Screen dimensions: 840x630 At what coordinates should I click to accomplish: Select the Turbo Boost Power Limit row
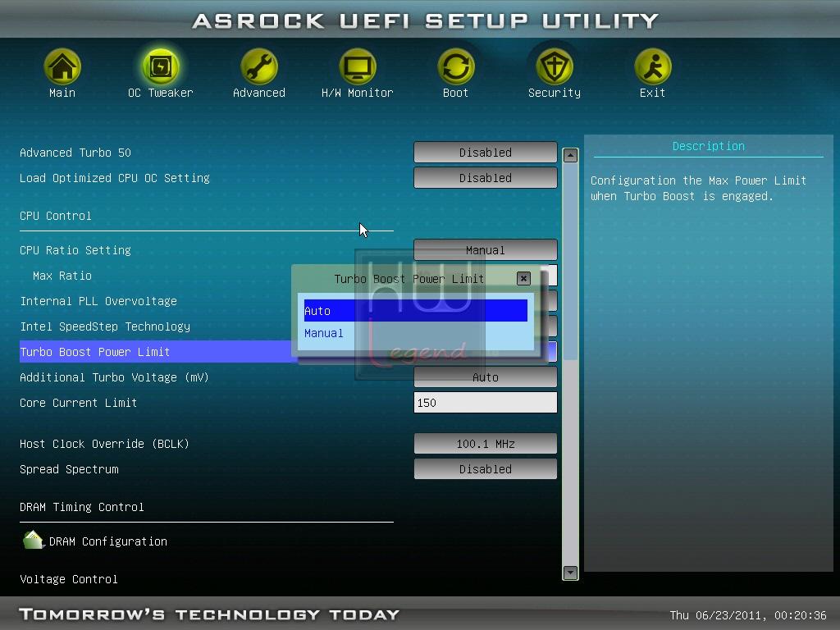[155, 351]
